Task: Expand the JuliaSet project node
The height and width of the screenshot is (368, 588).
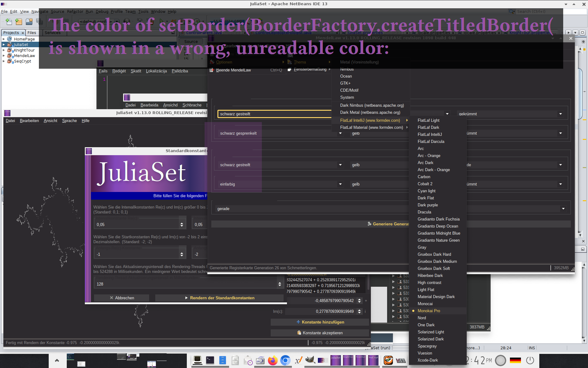Action: [4, 44]
